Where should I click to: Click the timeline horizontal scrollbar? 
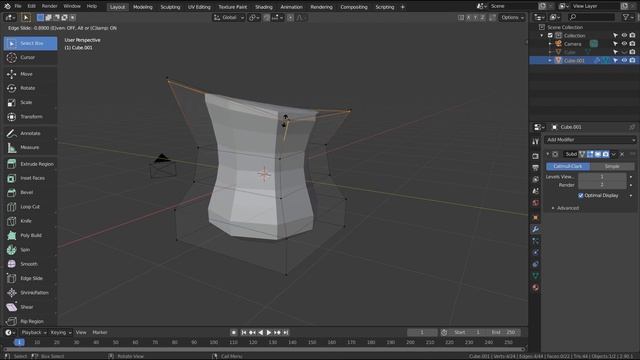click(x=264, y=349)
